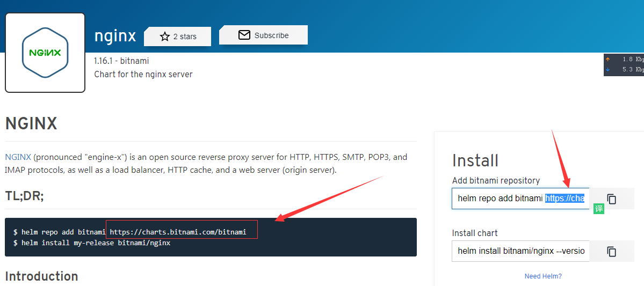Viewport: 644px width, 286px height.
Task: Click the Add bitnami repository label
Action: point(496,180)
